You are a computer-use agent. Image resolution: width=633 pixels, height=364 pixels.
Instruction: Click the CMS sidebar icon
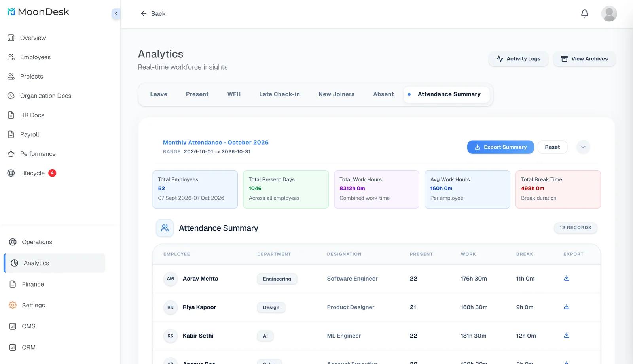(13, 326)
